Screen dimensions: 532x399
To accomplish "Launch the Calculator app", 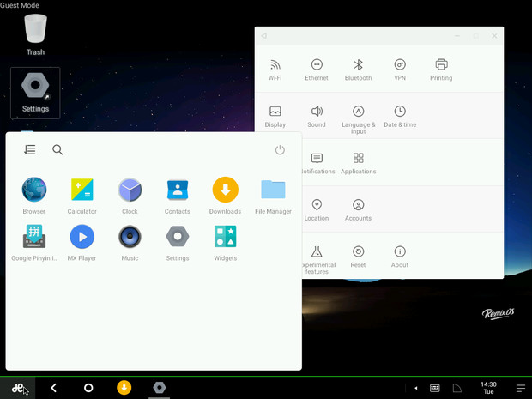I will point(82,190).
